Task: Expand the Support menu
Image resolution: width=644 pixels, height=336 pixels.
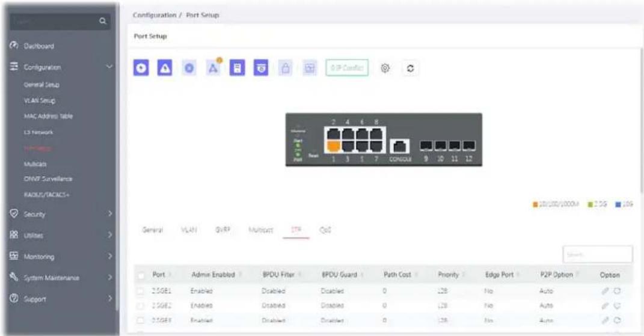Action: (x=61, y=299)
